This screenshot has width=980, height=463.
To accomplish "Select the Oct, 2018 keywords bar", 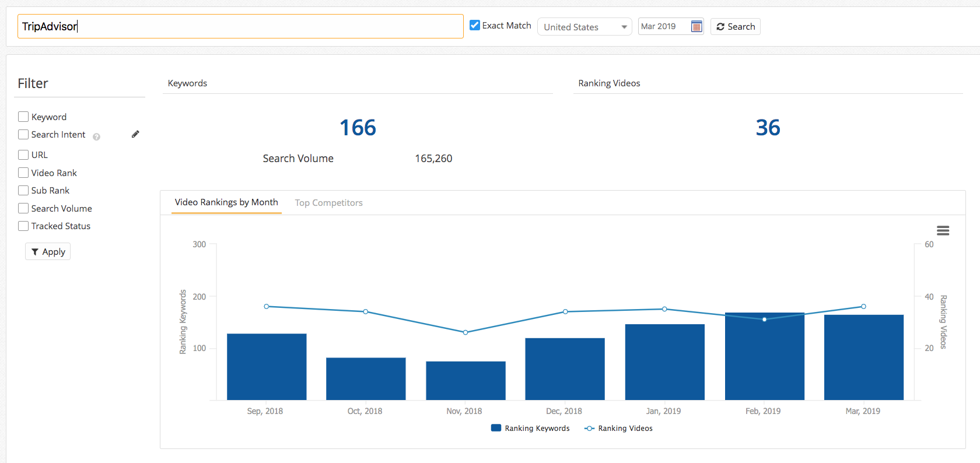I will click(x=366, y=379).
